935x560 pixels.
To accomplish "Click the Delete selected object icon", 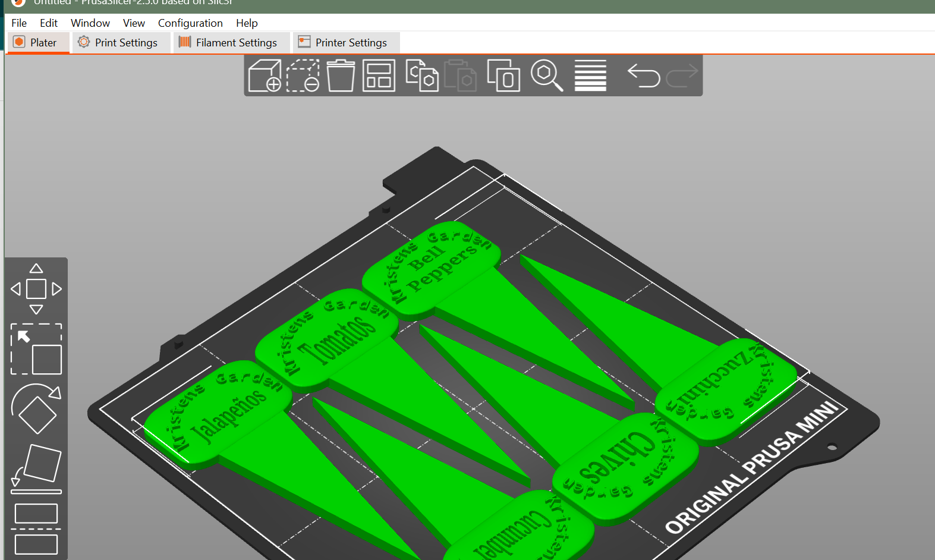I will (x=303, y=75).
